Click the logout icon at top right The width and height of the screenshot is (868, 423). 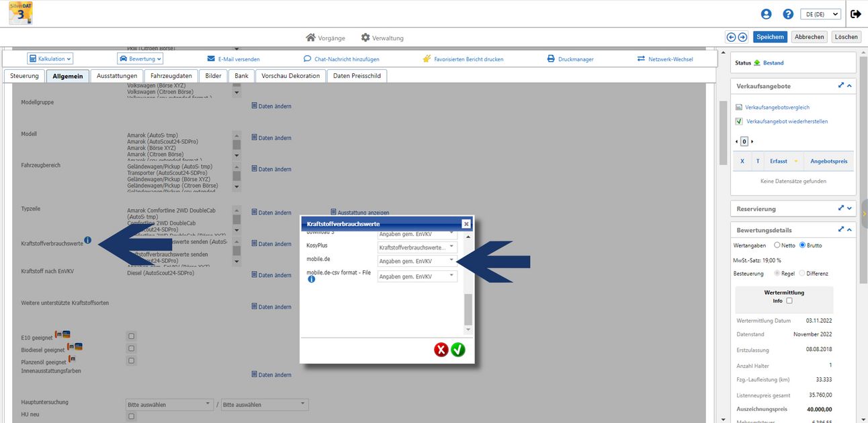(x=855, y=14)
